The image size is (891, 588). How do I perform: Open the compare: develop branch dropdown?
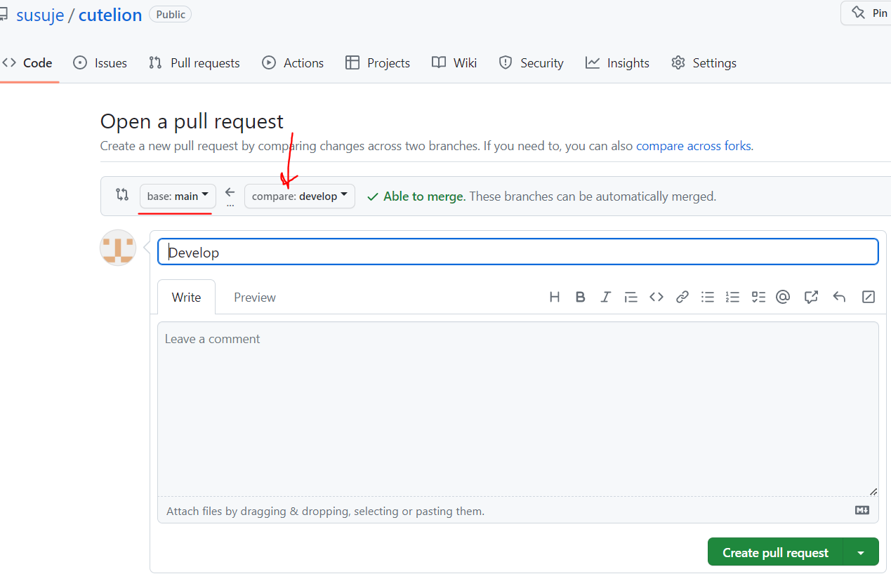pos(300,196)
